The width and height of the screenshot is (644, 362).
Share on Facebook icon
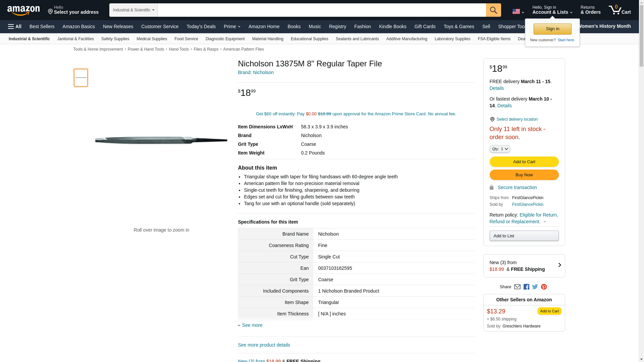[x=526, y=287]
